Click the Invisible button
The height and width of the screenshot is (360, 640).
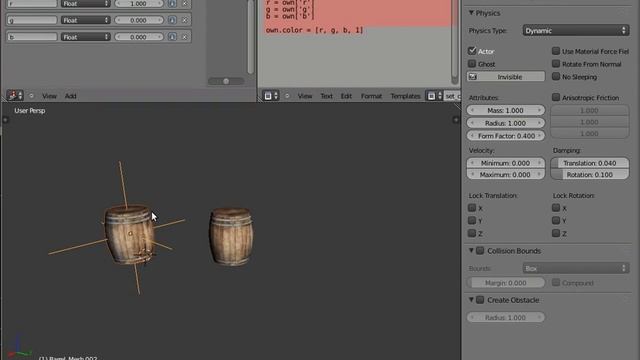tap(506, 76)
